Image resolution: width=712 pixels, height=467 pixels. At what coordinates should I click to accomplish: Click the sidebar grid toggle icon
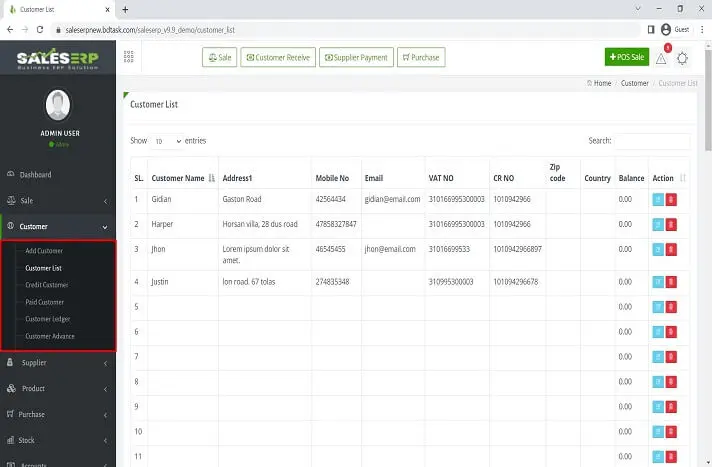click(128, 57)
